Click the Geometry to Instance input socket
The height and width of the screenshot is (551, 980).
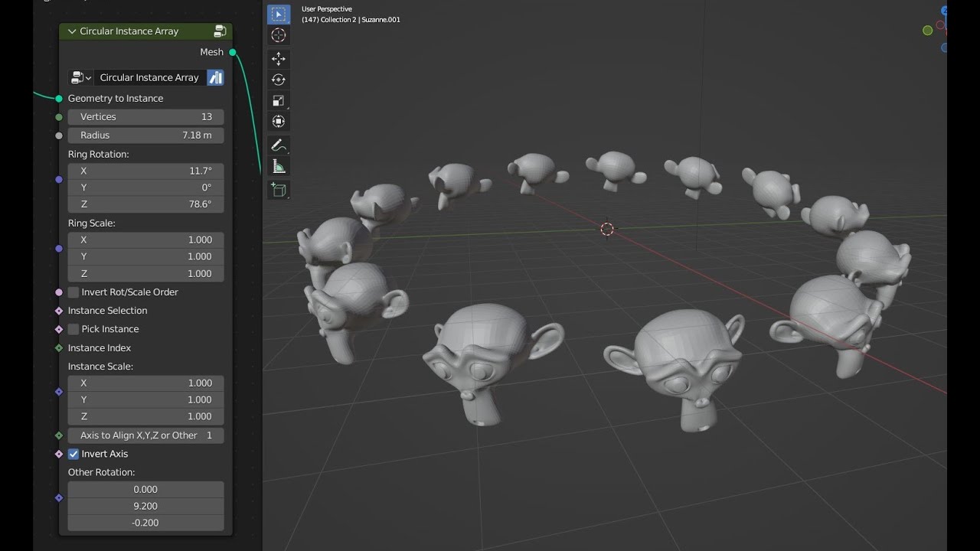pyautogui.click(x=59, y=98)
